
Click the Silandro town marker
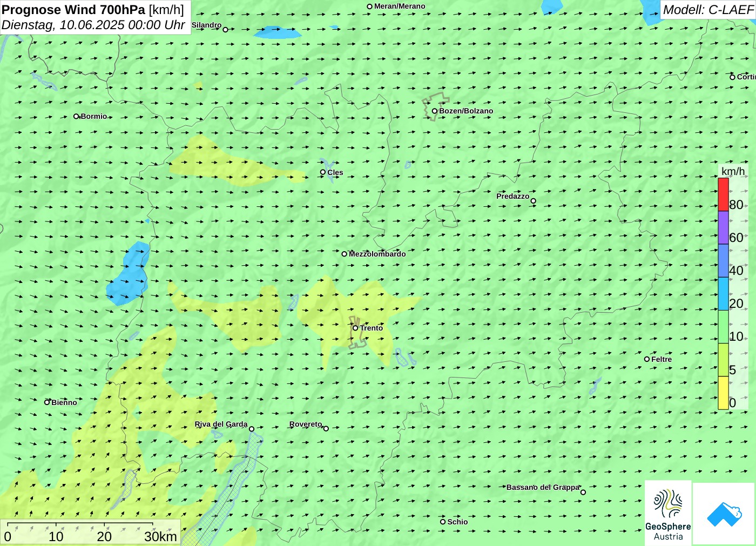point(226,30)
